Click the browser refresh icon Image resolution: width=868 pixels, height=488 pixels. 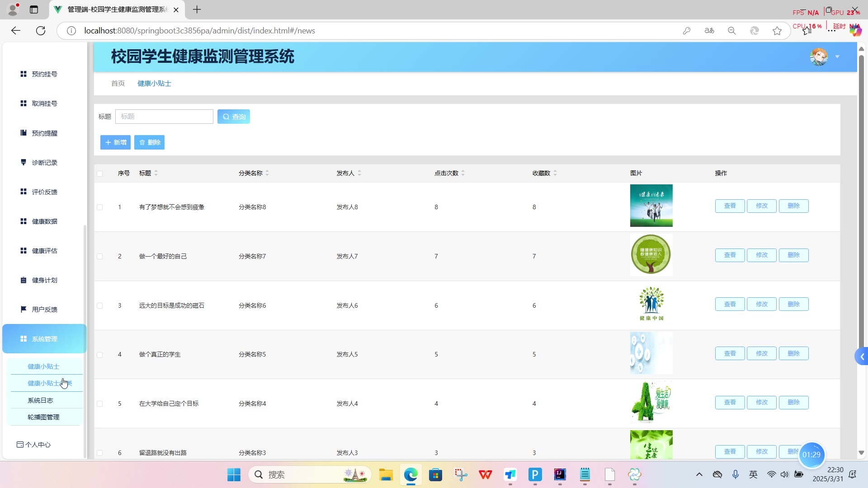[41, 31]
